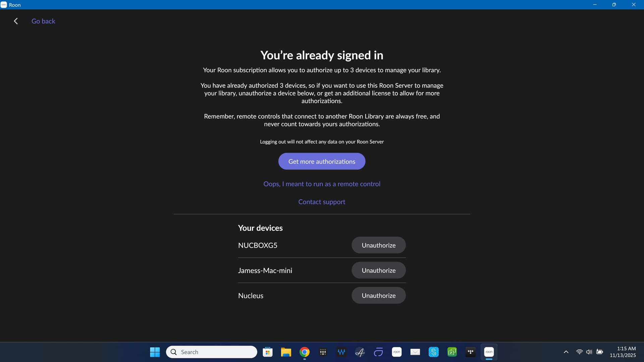Open the clock and date panel
The width and height of the screenshot is (644, 362).
pos(623,352)
